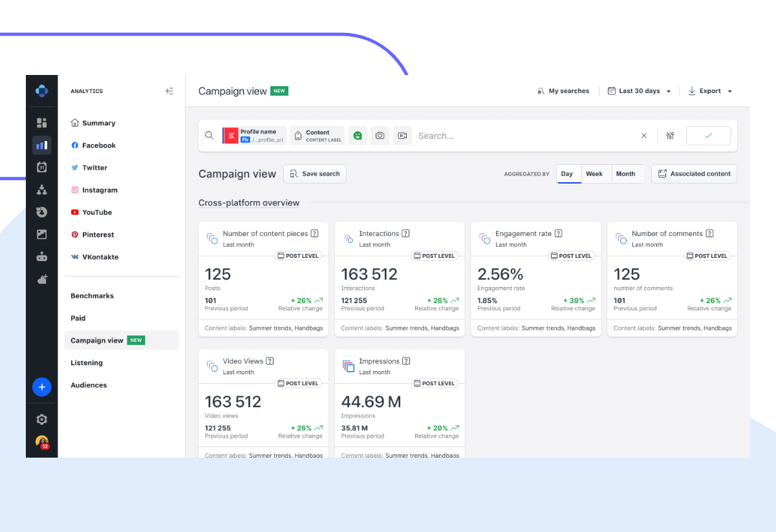The width and height of the screenshot is (776, 532).
Task: Collapse the Analytics panel with the arrow chevron
Action: point(169,91)
